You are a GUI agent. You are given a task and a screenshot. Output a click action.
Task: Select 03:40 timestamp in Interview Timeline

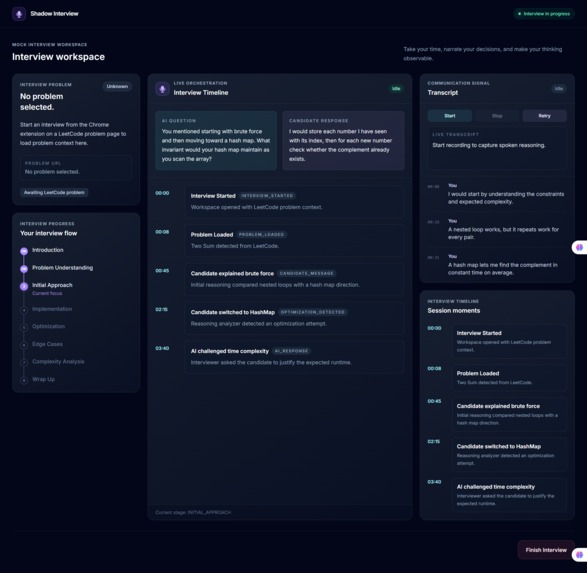click(x=162, y=348)
